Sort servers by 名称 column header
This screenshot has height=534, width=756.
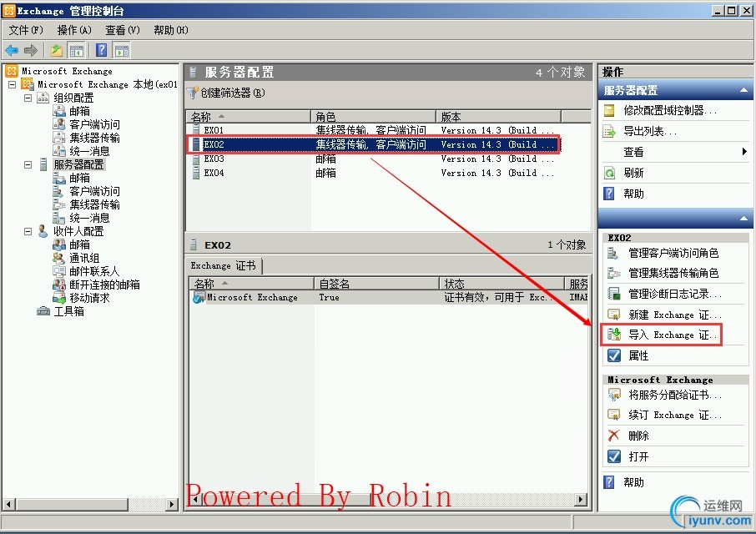click(249, 117)
